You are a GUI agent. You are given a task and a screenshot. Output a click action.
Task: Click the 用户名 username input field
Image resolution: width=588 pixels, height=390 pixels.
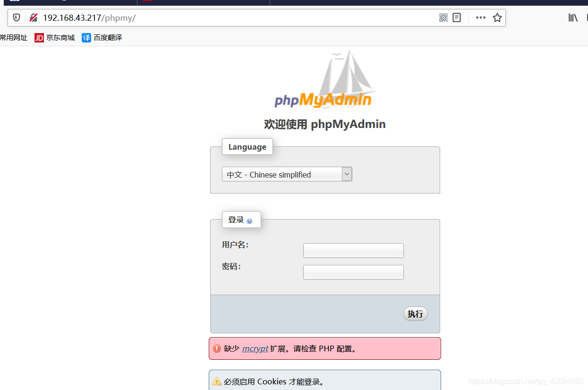(353, 250)
